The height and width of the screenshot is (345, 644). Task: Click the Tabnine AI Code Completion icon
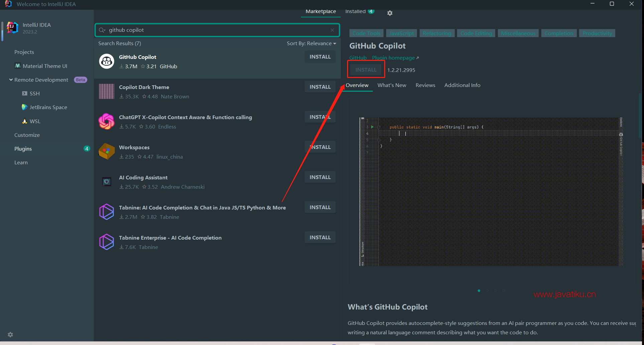click(107, 212)
